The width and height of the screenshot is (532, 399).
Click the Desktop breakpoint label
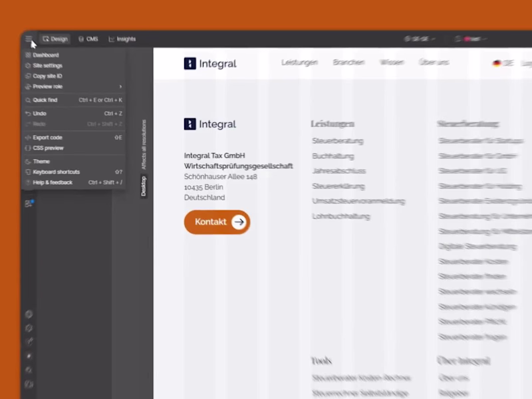[144, 186]
